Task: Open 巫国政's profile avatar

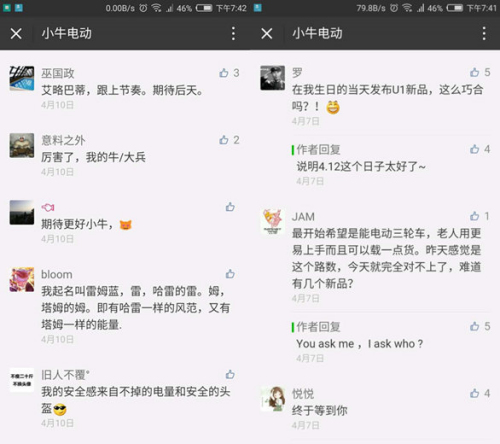Action: pos(22,78)
